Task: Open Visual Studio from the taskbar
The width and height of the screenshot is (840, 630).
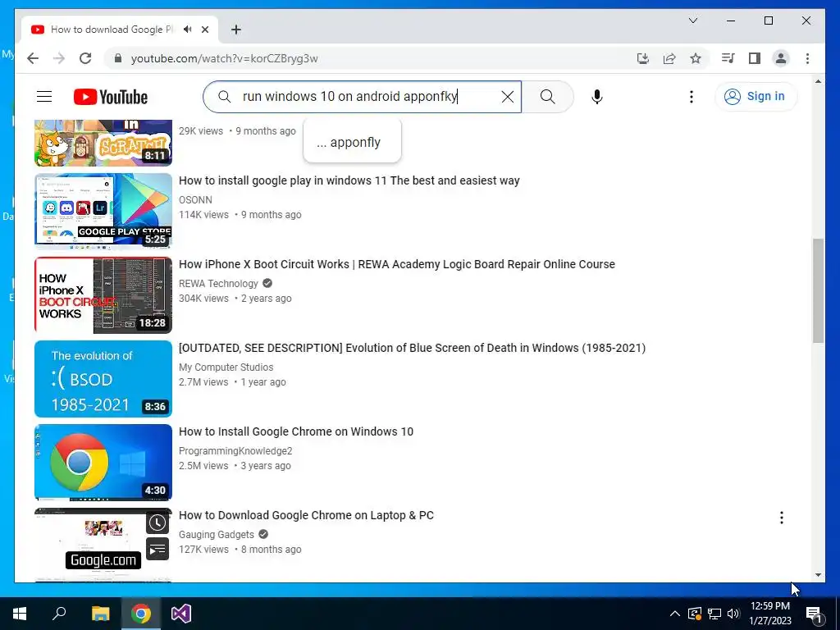Action: pyautogui.click(x=181, y=614)
